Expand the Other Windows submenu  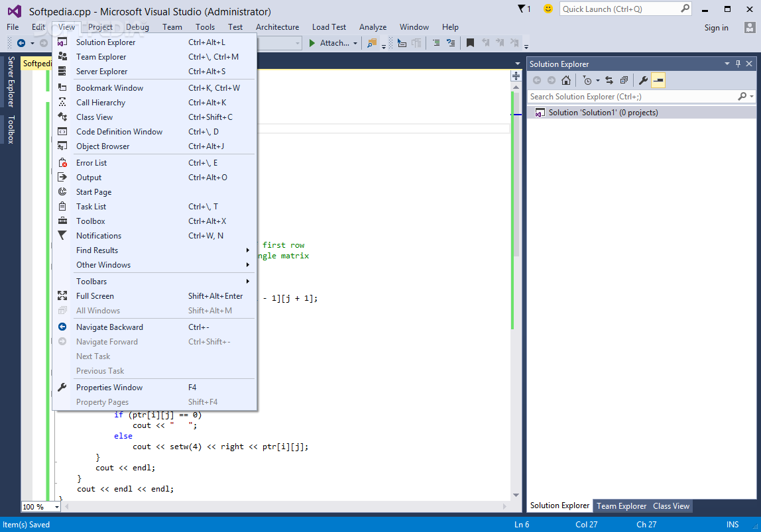[x=154, y=264]
